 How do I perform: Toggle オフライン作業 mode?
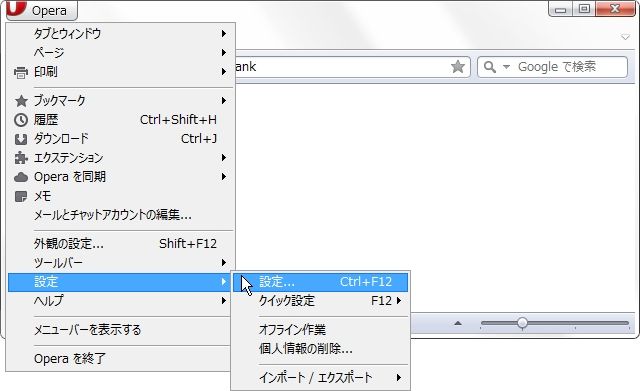tap(320, 330)
